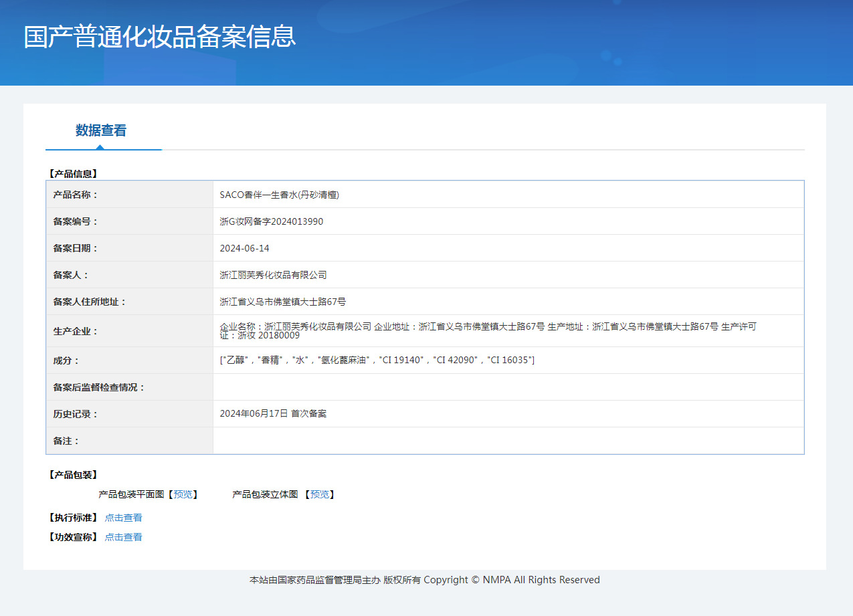Click the 产品包装平面图 label text
This screenshot has width=853, height=616.
131,494
